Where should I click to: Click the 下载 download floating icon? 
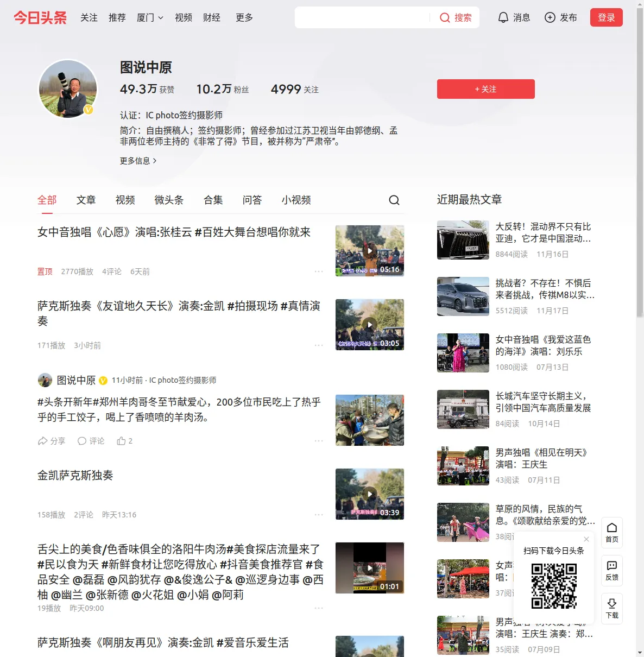pos(612,609)
